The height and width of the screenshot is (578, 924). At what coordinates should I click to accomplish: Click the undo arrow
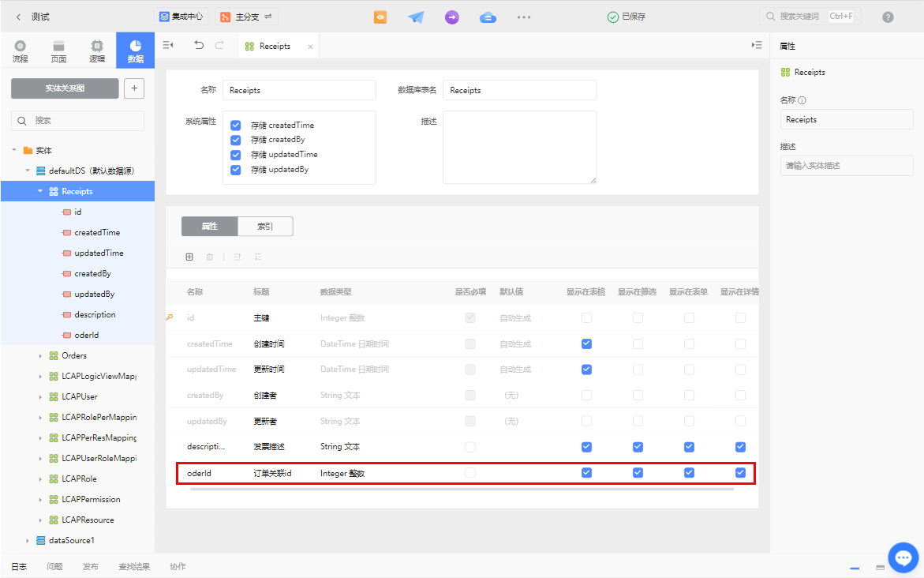[199, 45]
